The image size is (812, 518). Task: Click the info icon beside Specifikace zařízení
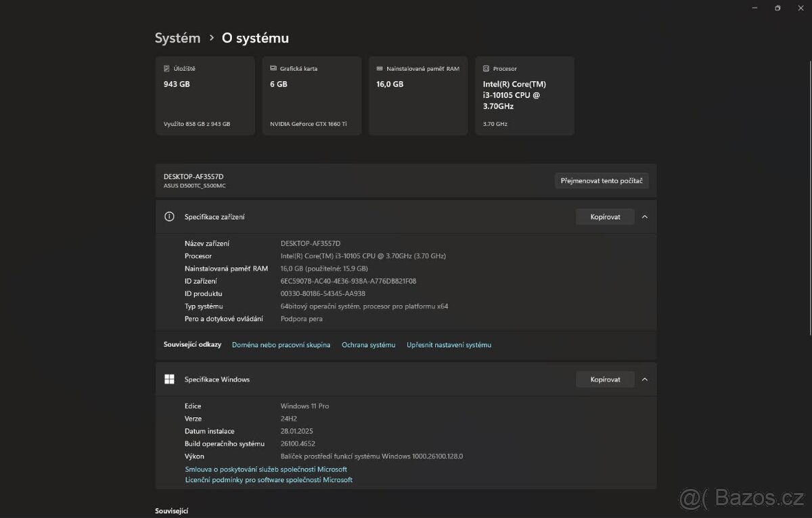(169, 216)
